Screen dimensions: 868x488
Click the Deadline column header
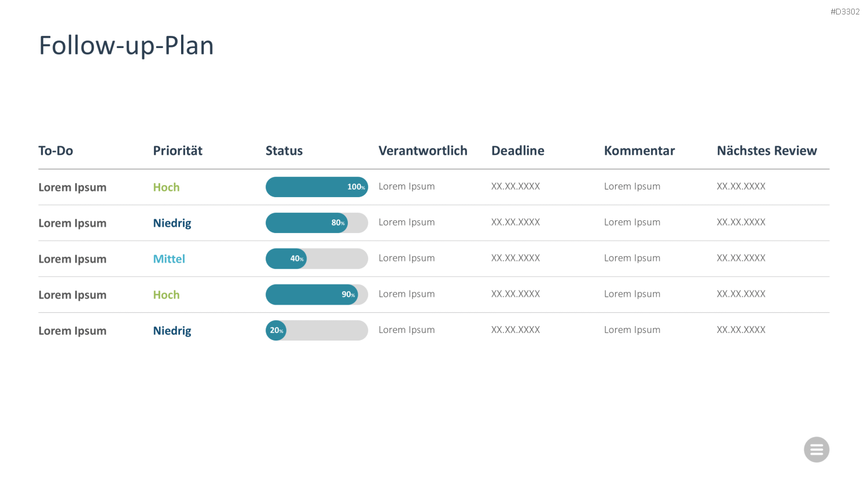pos(518,151)
